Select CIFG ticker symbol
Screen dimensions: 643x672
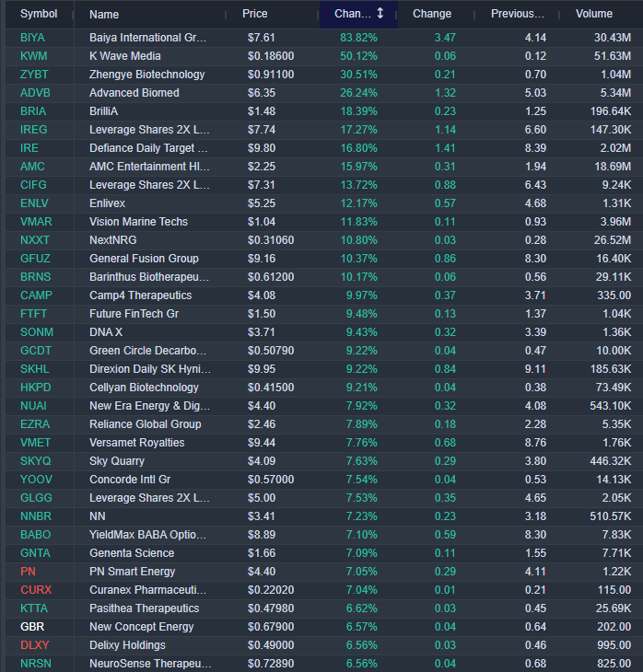(33, 185)
